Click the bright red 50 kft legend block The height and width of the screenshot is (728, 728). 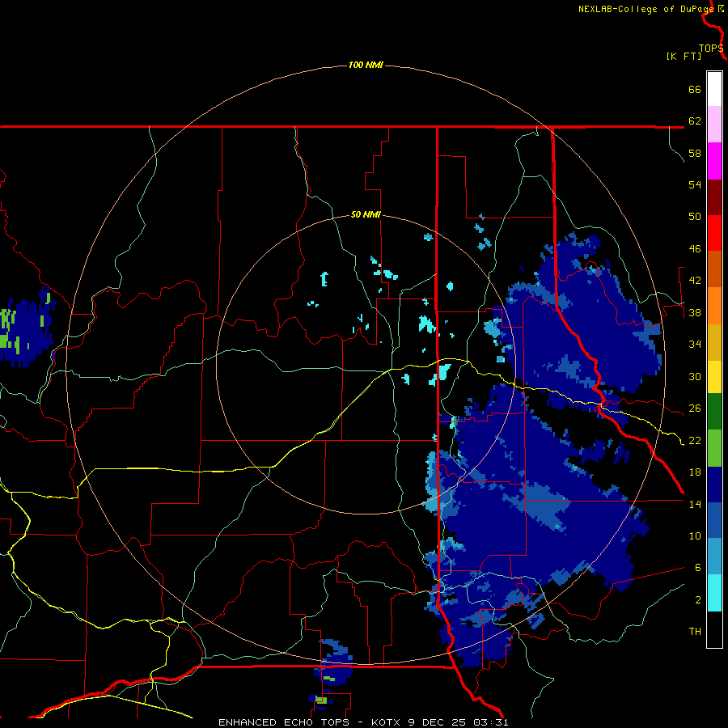(x=714, y=233)
